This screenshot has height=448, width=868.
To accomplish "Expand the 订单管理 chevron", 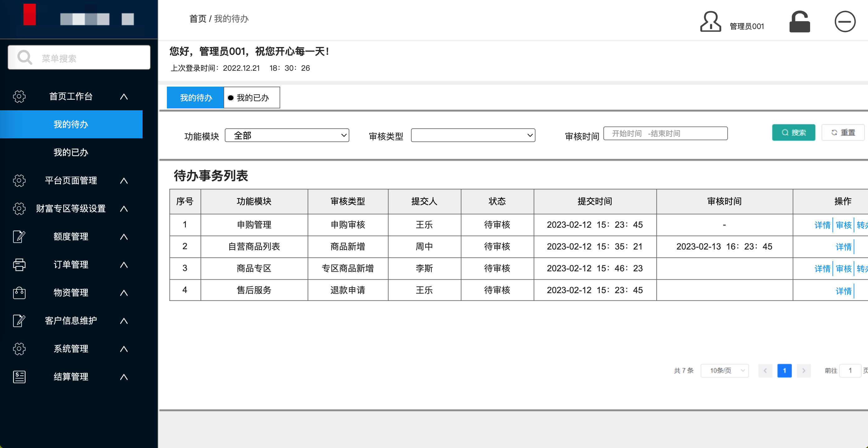I will pos(124,265).
